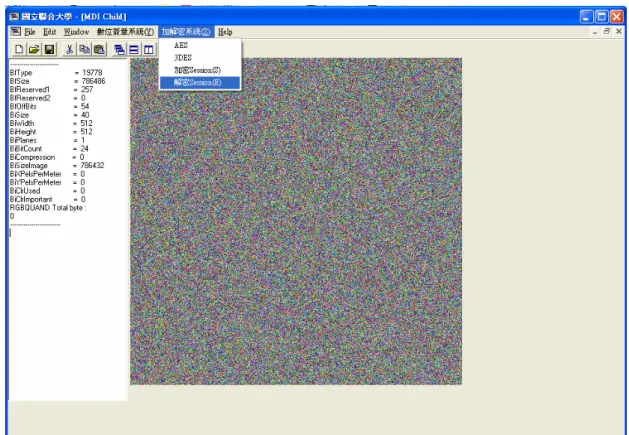
Task: Click in the BMP header text panel
Action: click(x=68, y=230)
